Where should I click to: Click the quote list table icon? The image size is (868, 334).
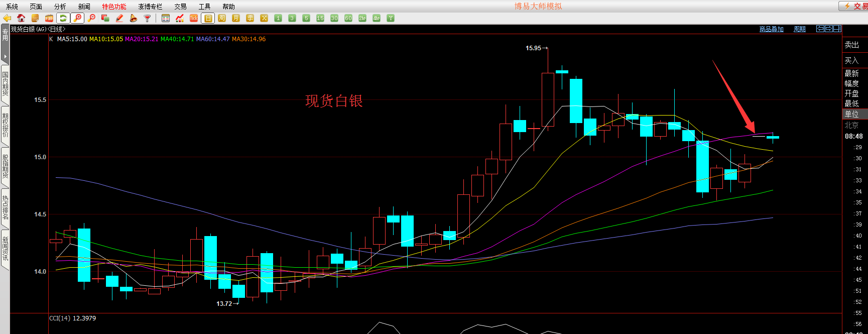(166, 18)
